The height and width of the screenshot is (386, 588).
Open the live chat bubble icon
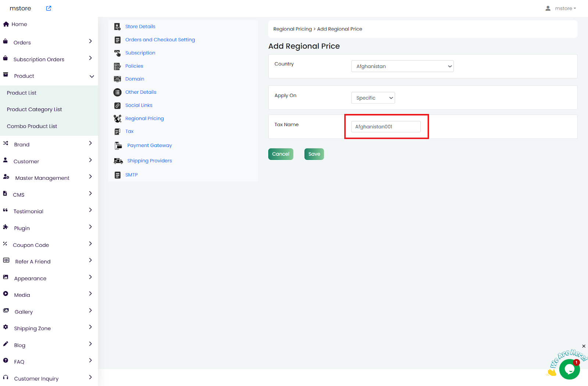coord(569,369)
